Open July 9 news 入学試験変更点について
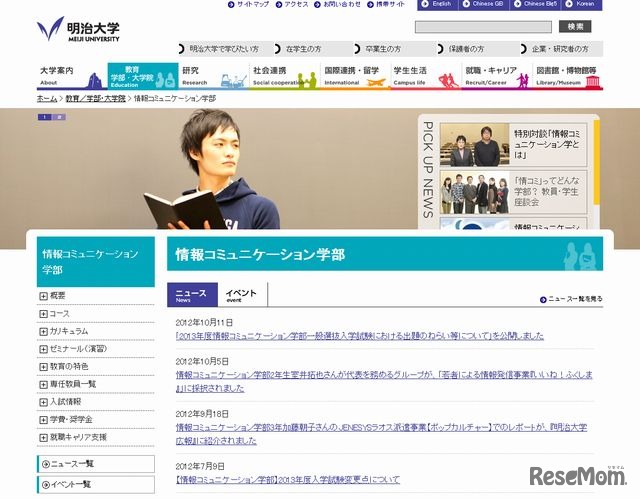Image resolution: width=640 pixels, height=499 pixels. pyautogui.click(x=288, y=479)
